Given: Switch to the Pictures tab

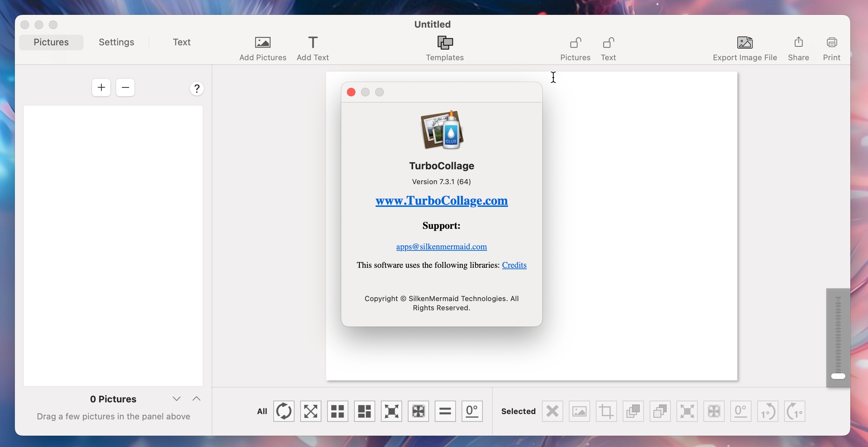Looking at the screenshot, I should pos(51,42).
